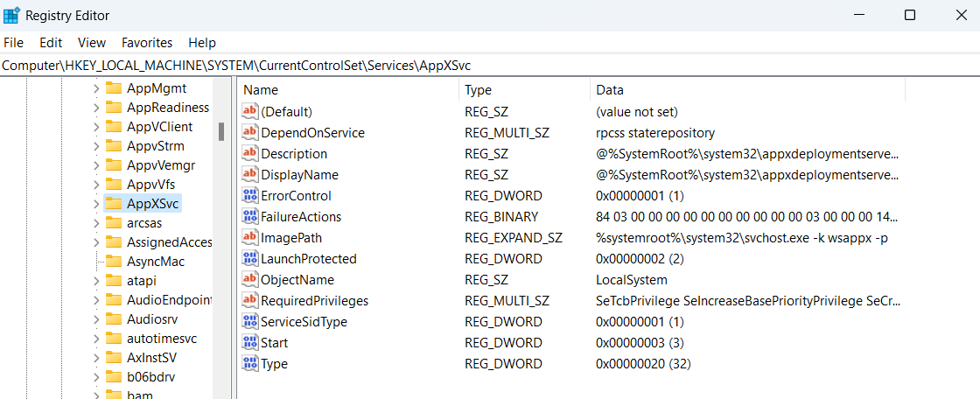Expand the AppvVfs key
980x399 pixels.
tap(96, 185)
